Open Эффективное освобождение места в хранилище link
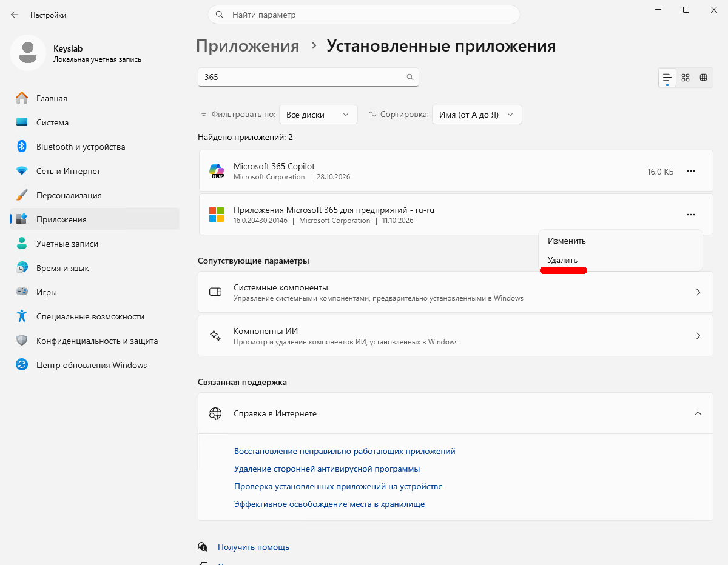 [x=329, y=504]
